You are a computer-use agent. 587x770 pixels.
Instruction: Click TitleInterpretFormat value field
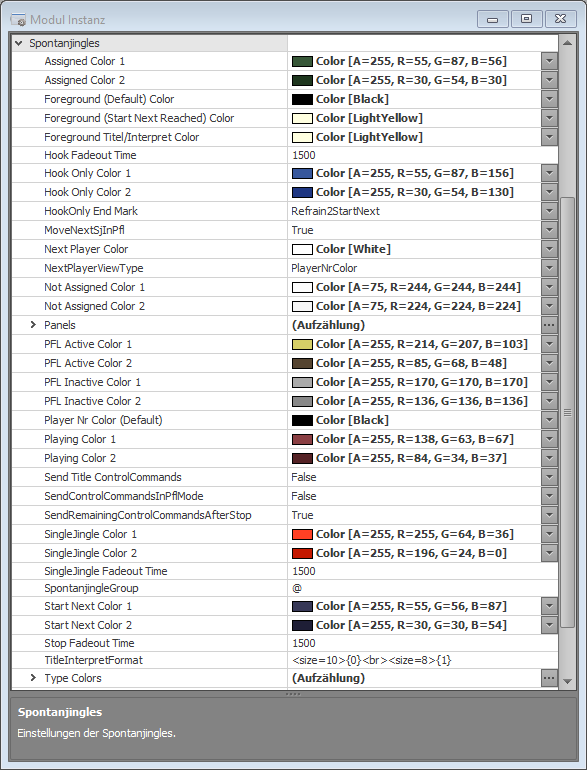coord(422,660)
